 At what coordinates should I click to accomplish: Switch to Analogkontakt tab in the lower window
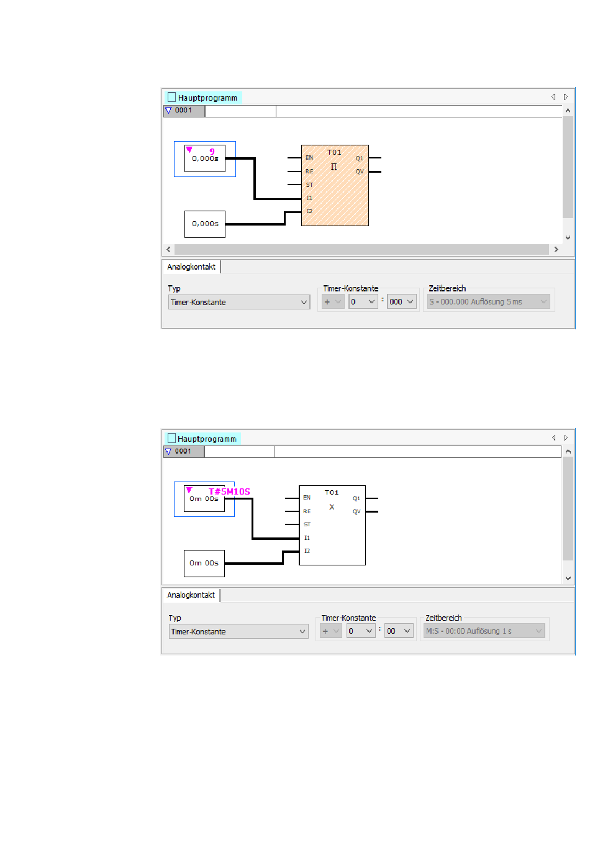191,595
